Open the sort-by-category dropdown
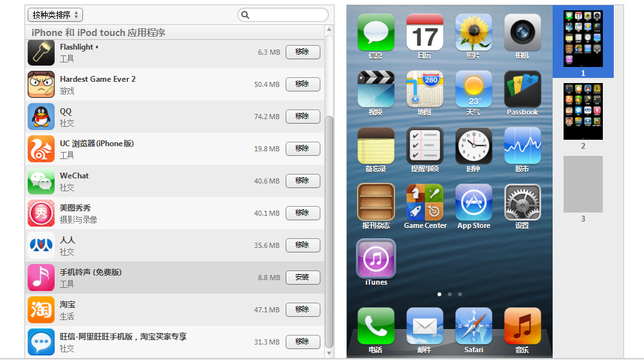The height and width of the screenshot is (360, 644). [x=55, y=15]
